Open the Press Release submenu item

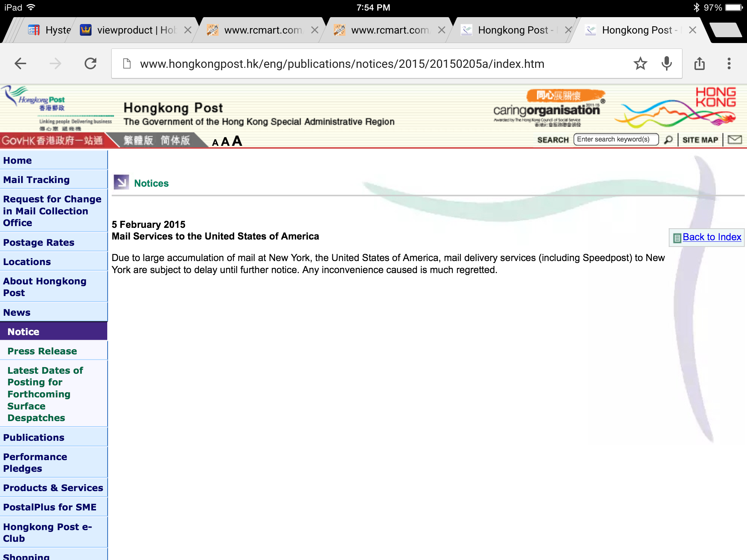[x=54, y=351]
